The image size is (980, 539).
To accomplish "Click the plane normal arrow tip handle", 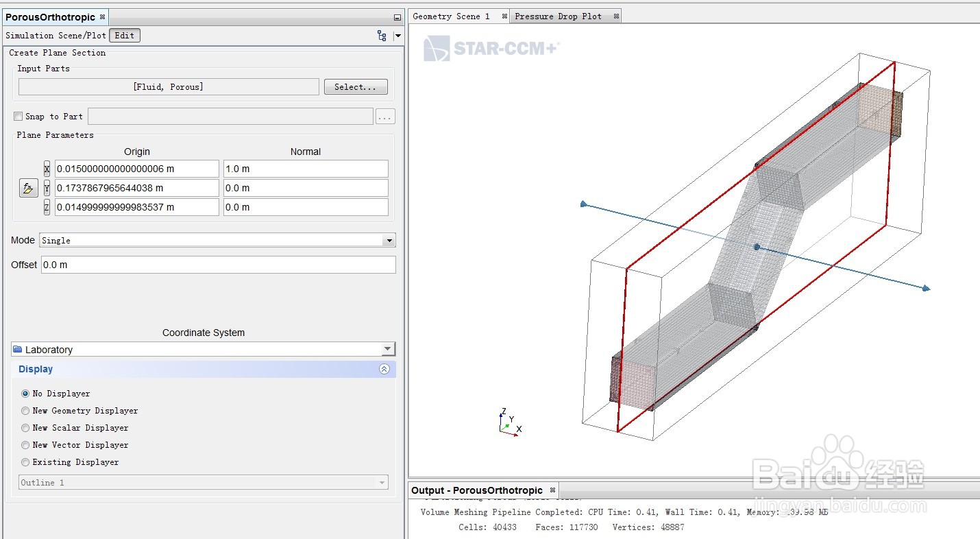I will [926, 288].
